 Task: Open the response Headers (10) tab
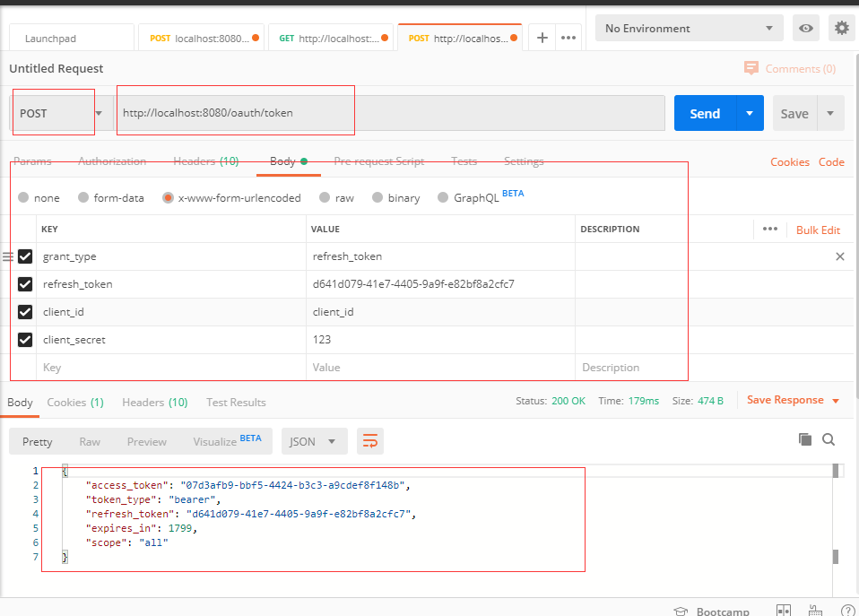click(x=154, y=402)
